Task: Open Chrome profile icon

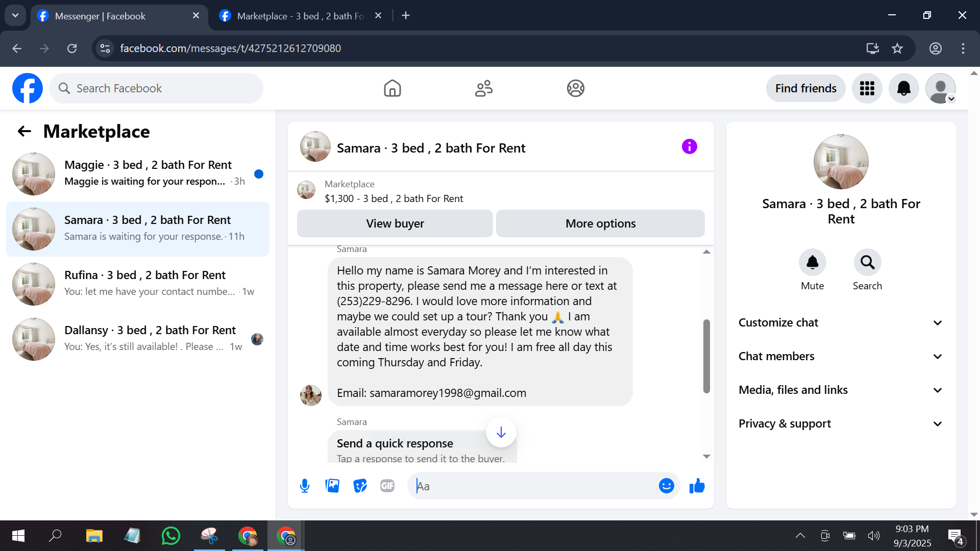Action: 935,48
